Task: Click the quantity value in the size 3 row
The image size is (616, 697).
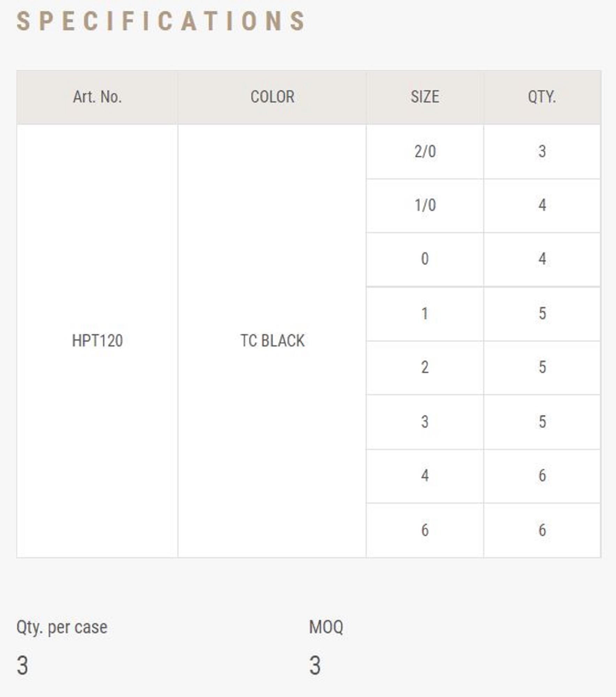Action: pos(542,422)
